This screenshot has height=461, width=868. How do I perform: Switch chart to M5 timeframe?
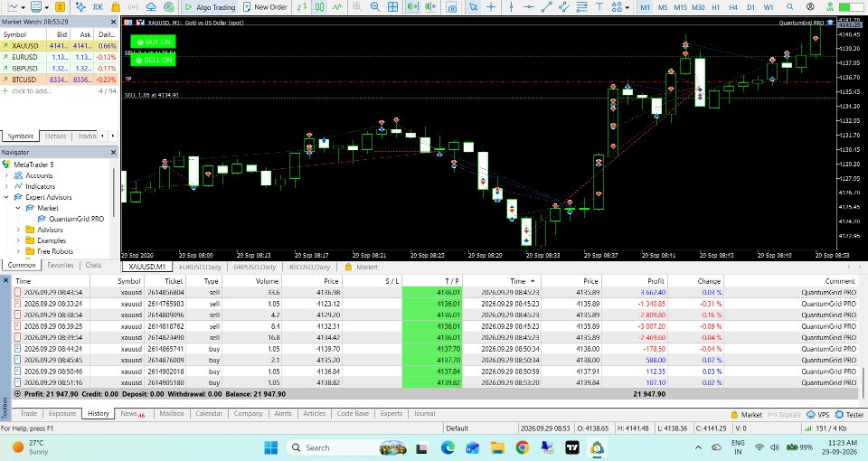(x=663, y=7)
